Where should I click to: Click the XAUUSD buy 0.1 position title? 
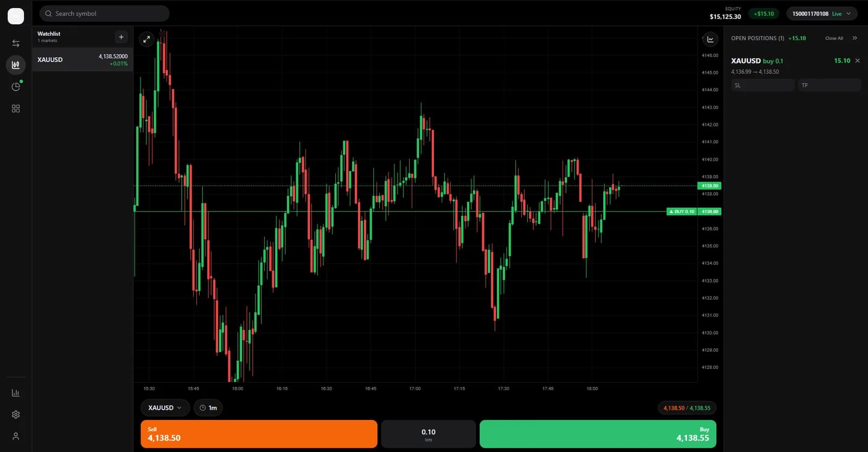click(757, 61)
